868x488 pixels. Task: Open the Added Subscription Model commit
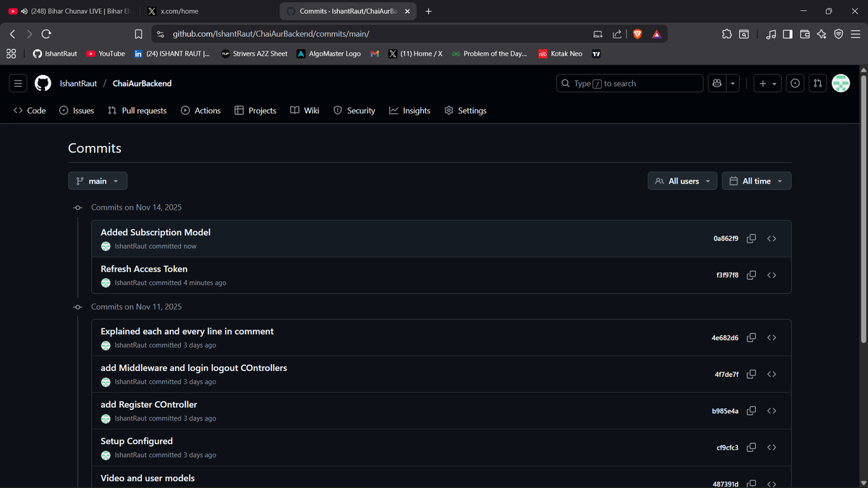pyautogui.click(x=156, y=232)
